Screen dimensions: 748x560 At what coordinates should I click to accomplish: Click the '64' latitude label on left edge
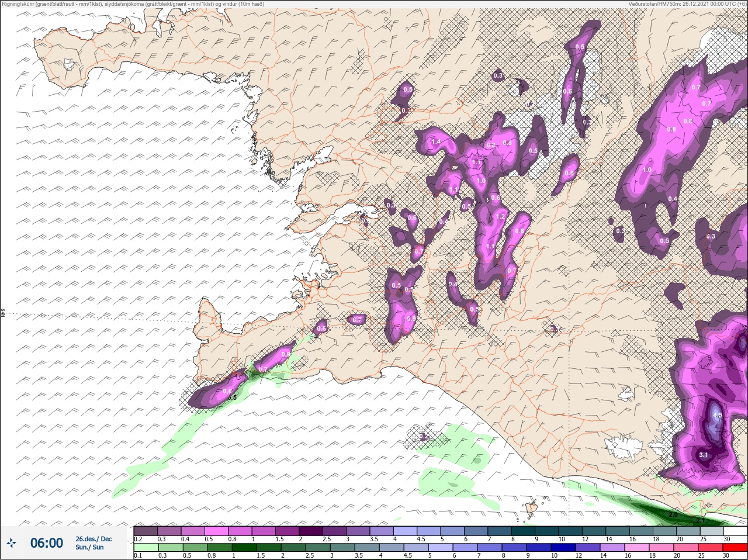(3, 313)
